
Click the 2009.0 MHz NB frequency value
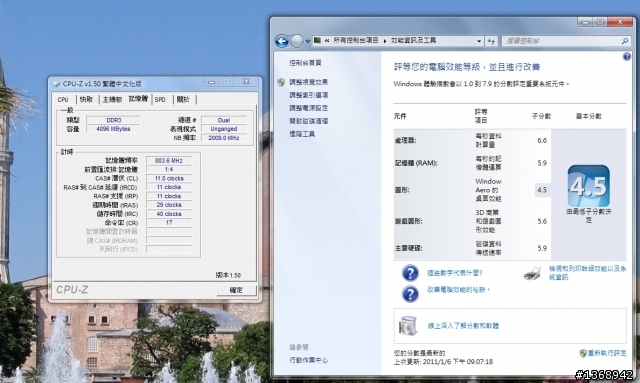tap(224, 138)
